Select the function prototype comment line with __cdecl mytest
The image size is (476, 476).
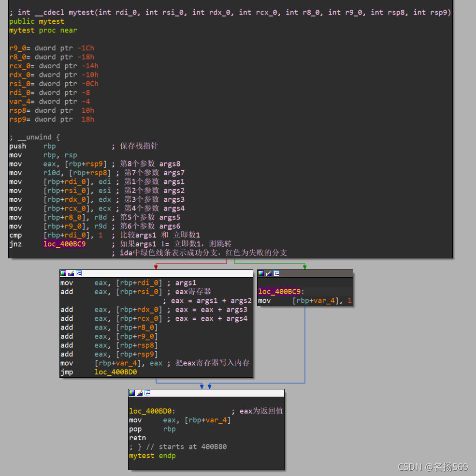[230, 13]
